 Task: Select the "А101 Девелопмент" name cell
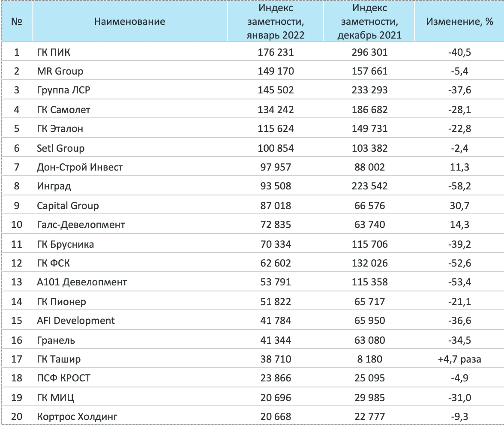[x=82, y=282]
